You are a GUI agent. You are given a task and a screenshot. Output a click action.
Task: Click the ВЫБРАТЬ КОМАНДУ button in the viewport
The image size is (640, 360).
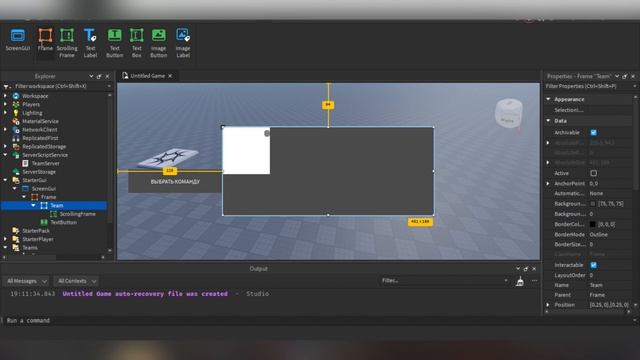(175, 182)
